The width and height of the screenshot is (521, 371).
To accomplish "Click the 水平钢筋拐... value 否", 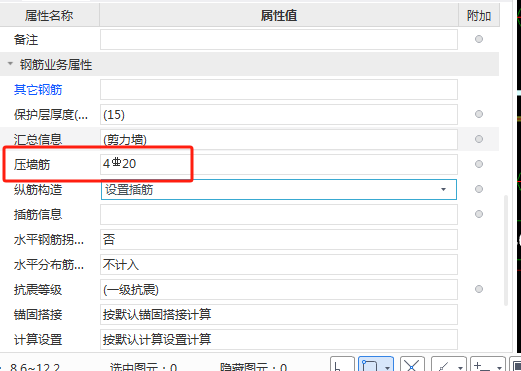I will pos(279,239).
